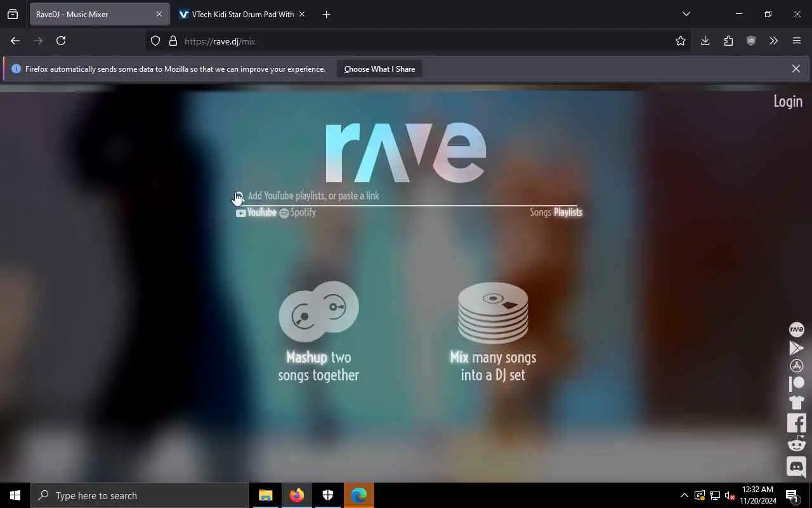Click the Mashup two discs icon

(x=318, y=311)
